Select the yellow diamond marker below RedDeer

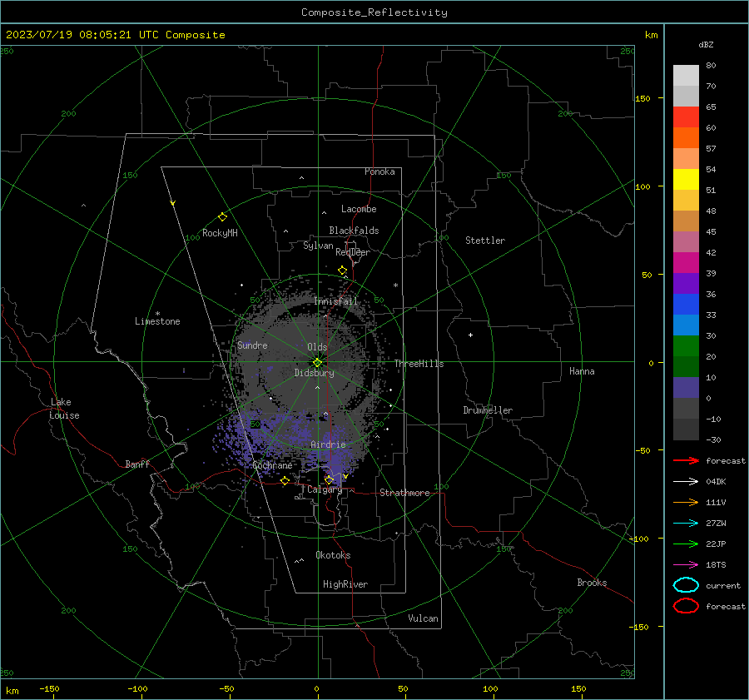343,271
